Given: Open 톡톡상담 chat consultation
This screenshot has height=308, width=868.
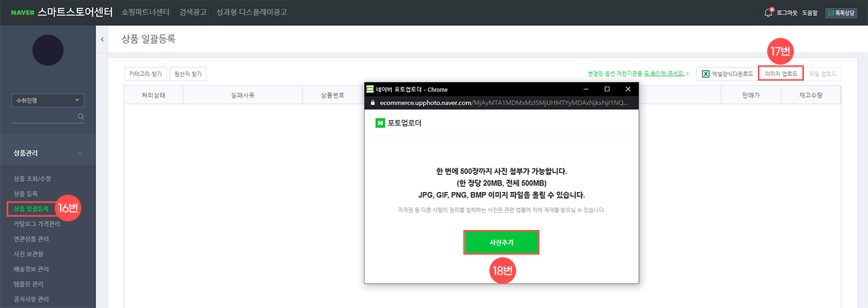Looking at the screenshot, I should [x=841, y=13].
